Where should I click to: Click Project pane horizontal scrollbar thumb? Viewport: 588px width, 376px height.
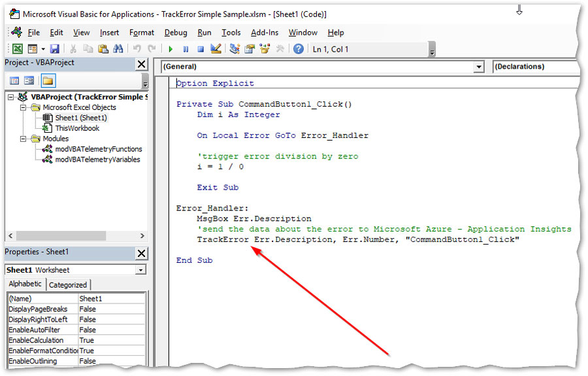61,235
